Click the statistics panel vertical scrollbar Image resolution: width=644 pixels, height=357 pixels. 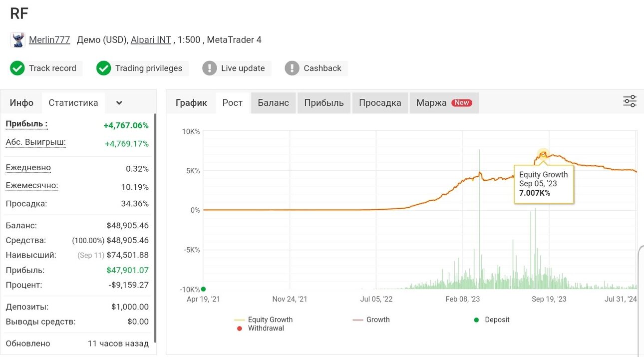point(155,228)
